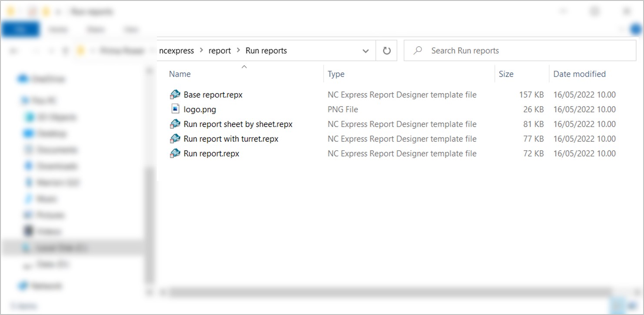The width and height of the screenshot is (644, 315).
Task: Sort by Date modified column header
Action: [579, 74]
